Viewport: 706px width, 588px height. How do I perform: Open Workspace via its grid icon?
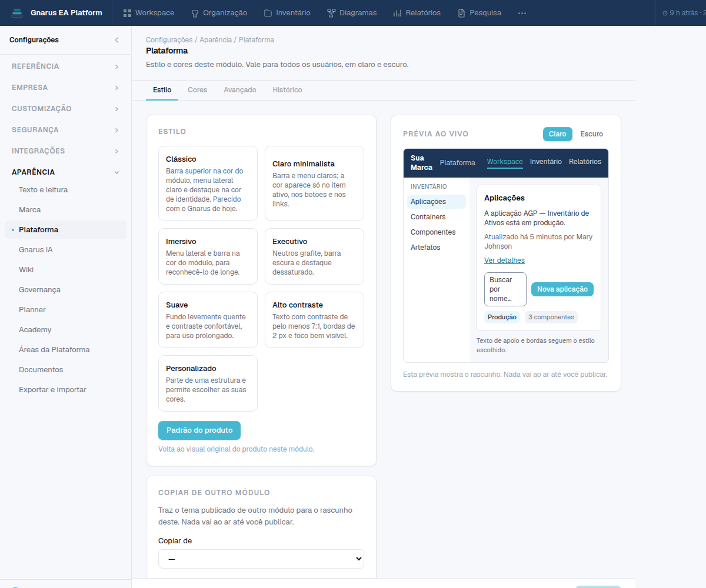[127, 13]
